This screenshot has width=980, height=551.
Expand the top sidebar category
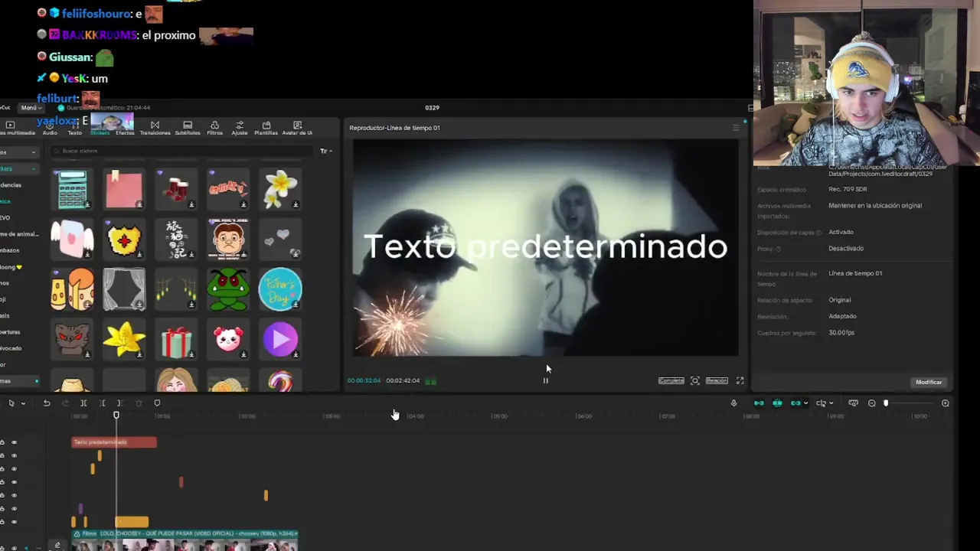[33, 152]
